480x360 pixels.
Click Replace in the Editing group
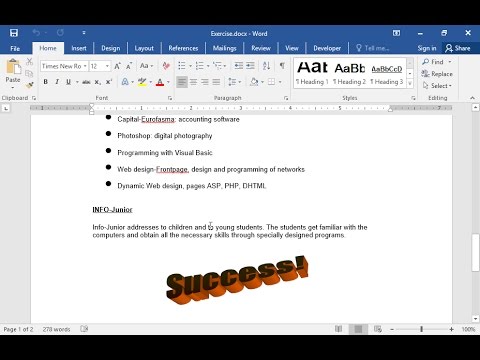[x=437, y=74]
